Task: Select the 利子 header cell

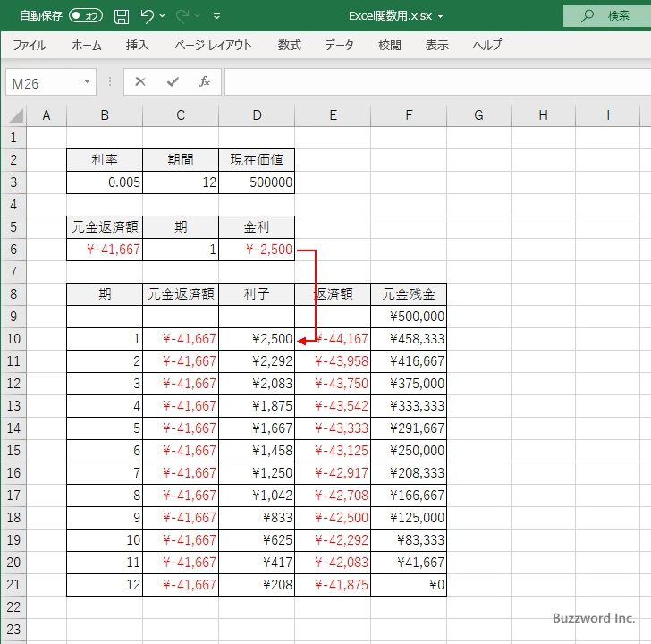Action: [x=257, y=294]
